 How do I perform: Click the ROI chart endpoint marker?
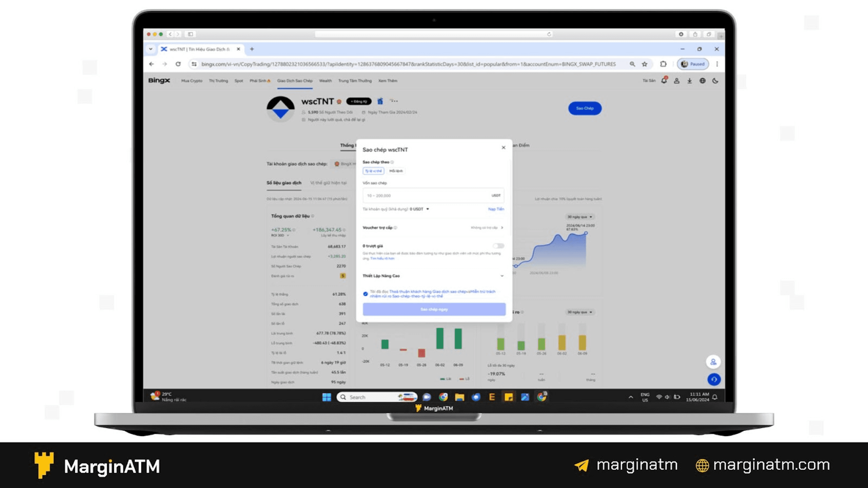[x=586, y=233]
